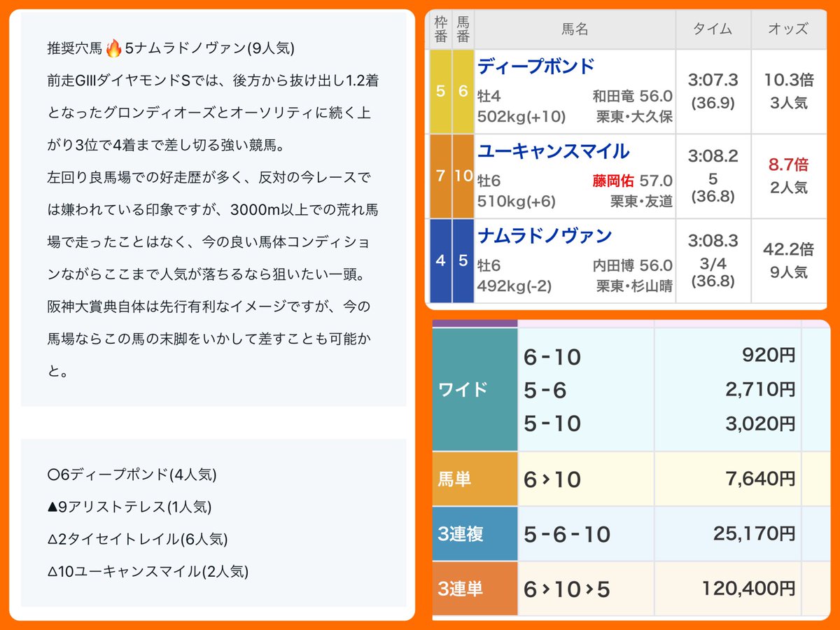Click the 枠番 column header

pos(440,29)
